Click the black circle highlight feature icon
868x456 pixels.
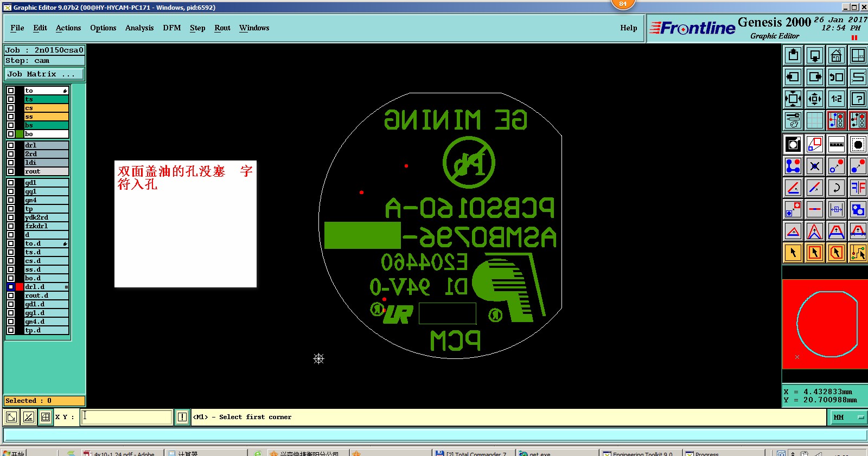click(x=858, y=144)
